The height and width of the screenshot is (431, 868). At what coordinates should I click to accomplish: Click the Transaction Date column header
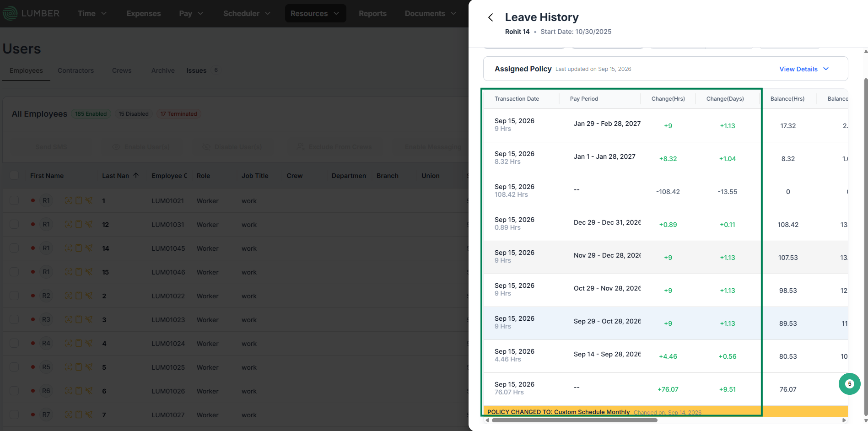point(517,99)
